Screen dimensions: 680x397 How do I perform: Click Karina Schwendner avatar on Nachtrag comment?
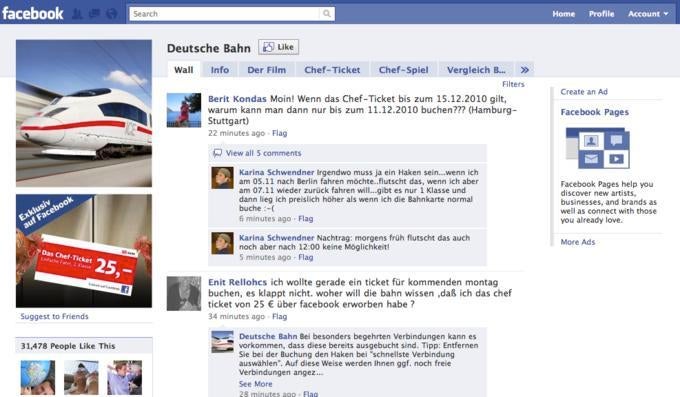[222, 243]
